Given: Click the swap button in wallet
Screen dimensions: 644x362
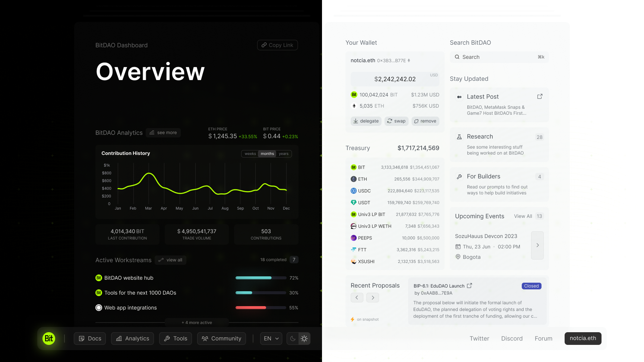Looking at the screenshot, I should click(396, 121).
